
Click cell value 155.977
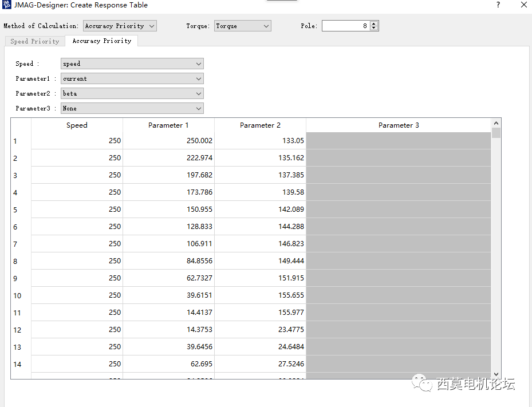point(260,313)
